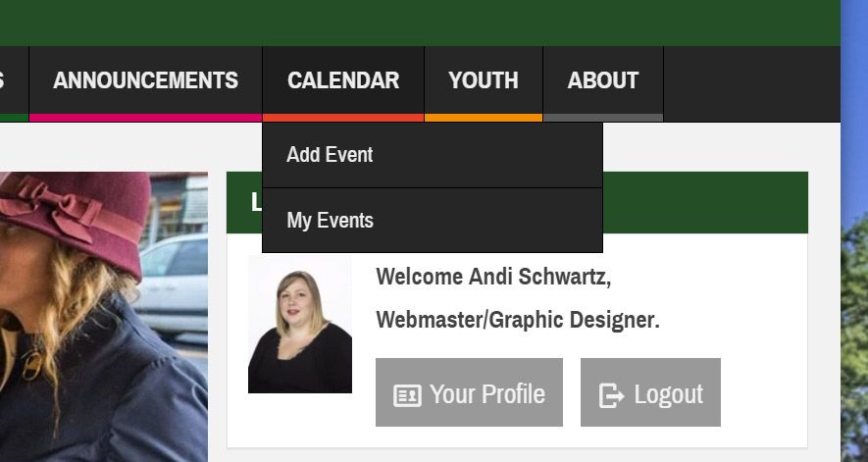Select Add Event from the Calendar dropdown

coord(330,155)
